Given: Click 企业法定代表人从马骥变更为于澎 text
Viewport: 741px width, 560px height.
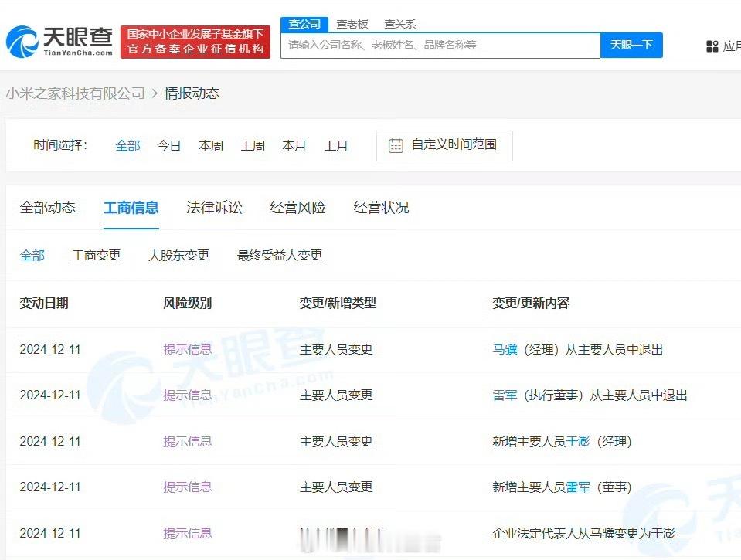Looking at the screenshot, I should (583, 534).
